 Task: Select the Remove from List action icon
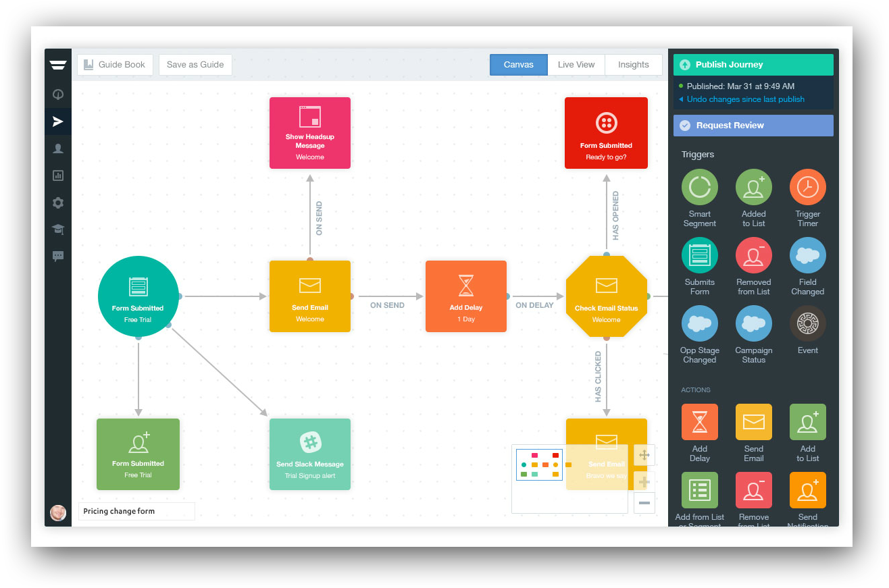754,490
